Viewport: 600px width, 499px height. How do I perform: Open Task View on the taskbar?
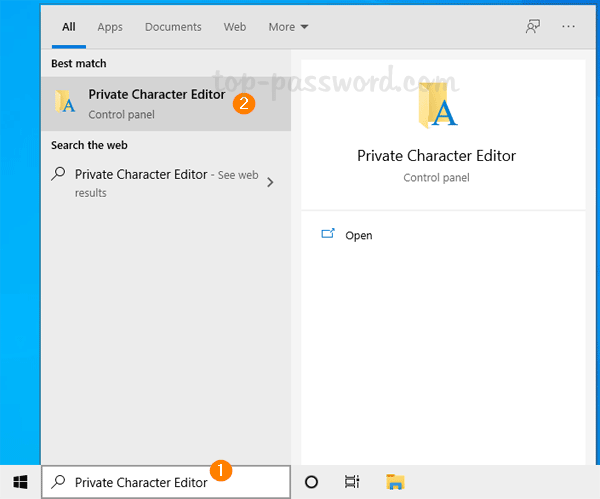coord(352,481)
